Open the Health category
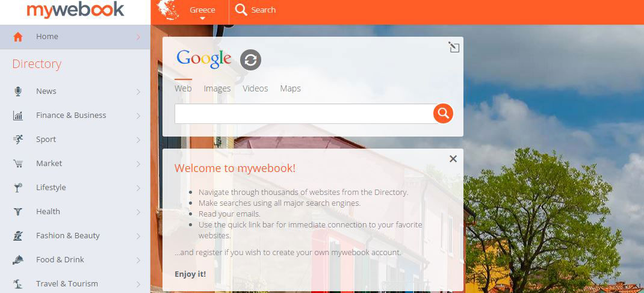This screenshot has height=293, width=644. 75,212
